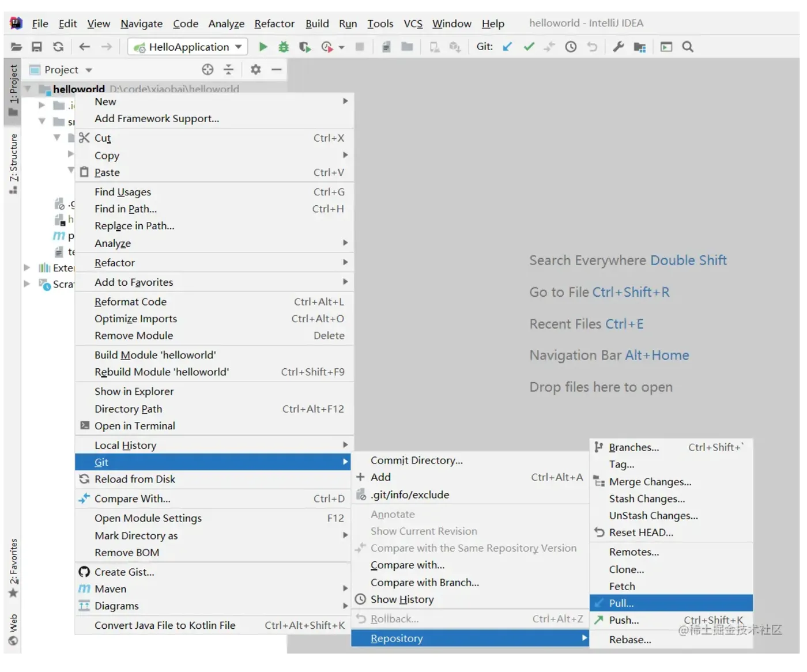Expand the Scratches tree node
Image resolution: width=807 pixels, height=672 pixels.
point(27,284)
